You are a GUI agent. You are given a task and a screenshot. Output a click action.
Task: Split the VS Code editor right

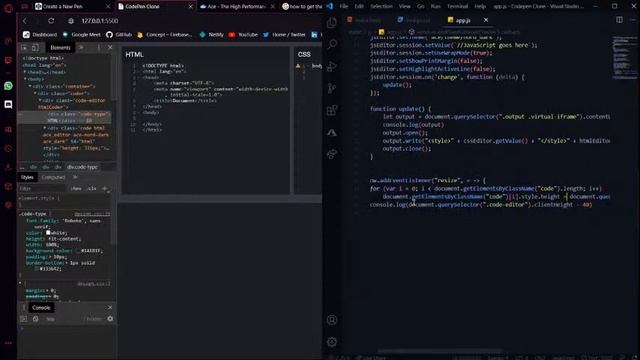coord(619,20)
